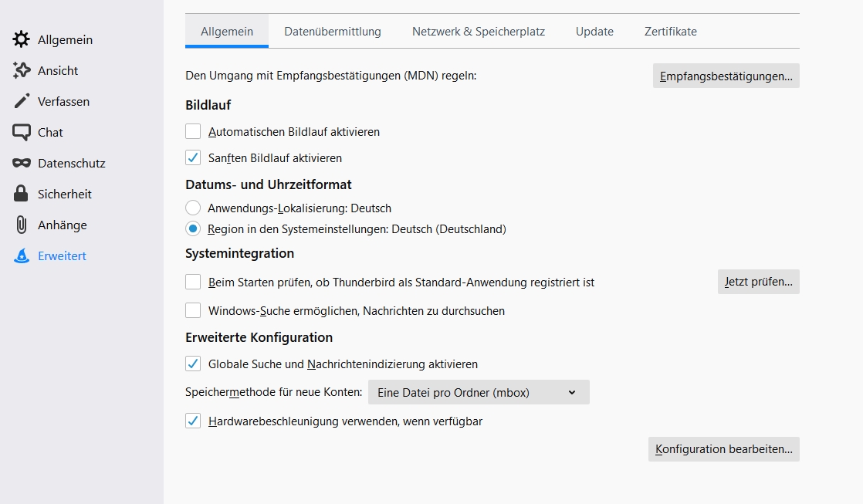Open the Speichermethode für neue Konten dropdown

tap(479, 392)
